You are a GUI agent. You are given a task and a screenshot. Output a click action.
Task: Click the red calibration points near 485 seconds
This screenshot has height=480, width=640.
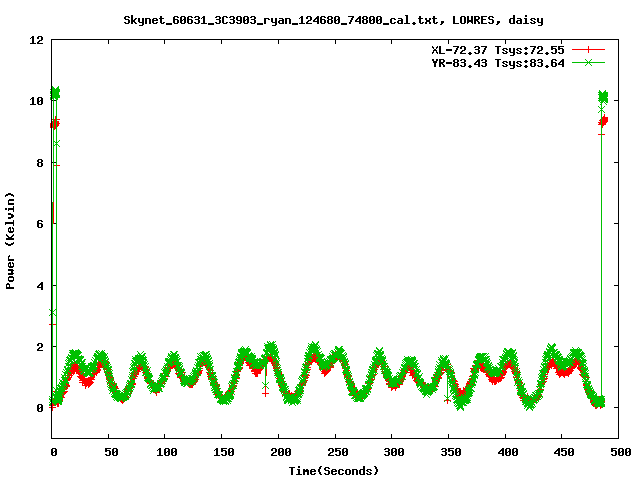(x=603, y=121)
